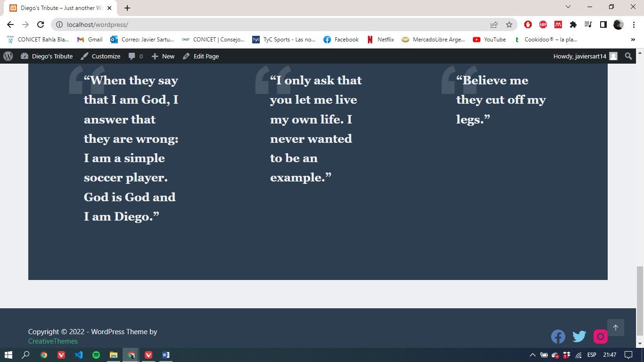
Task: Select Edit Page in the admin bar
Action: tap(201, 56)
